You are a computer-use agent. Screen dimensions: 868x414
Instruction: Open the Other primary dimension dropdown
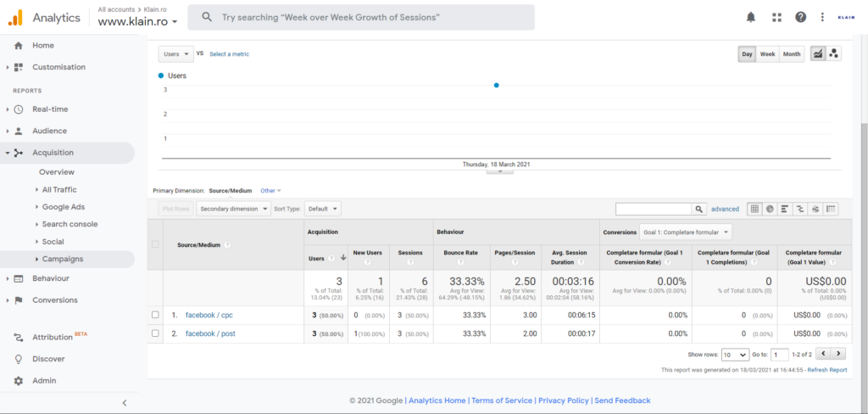270,191
